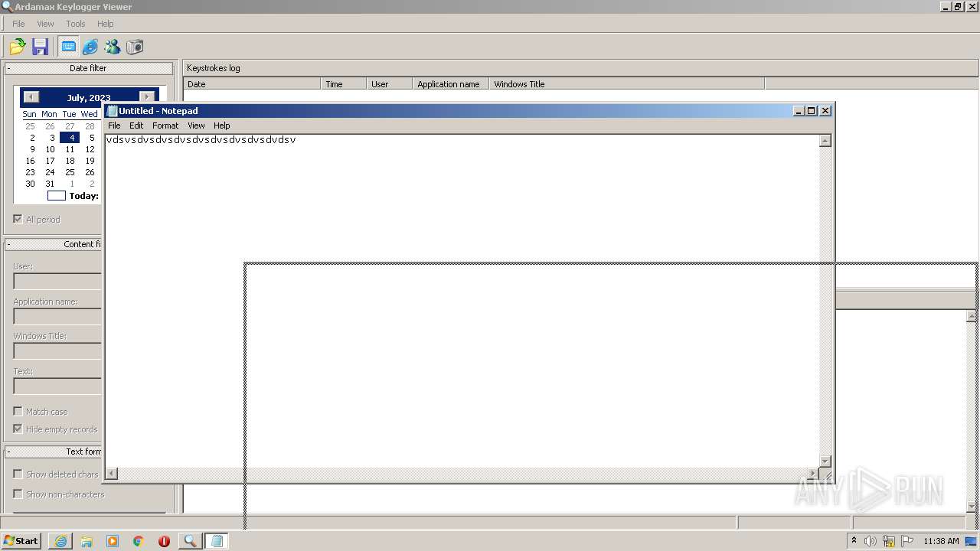Show the keystrokes log via keyboard icon
980x551 pixels.
coord(68,47)
